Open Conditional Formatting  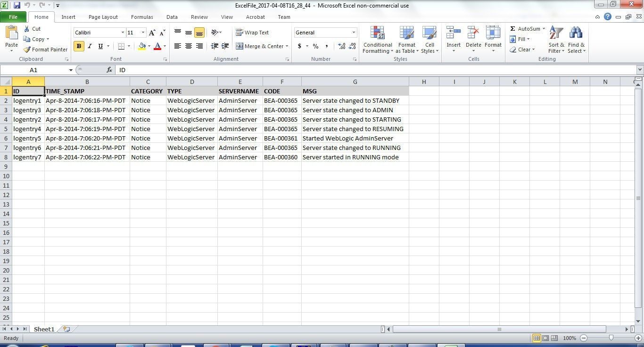pos(378,40)
